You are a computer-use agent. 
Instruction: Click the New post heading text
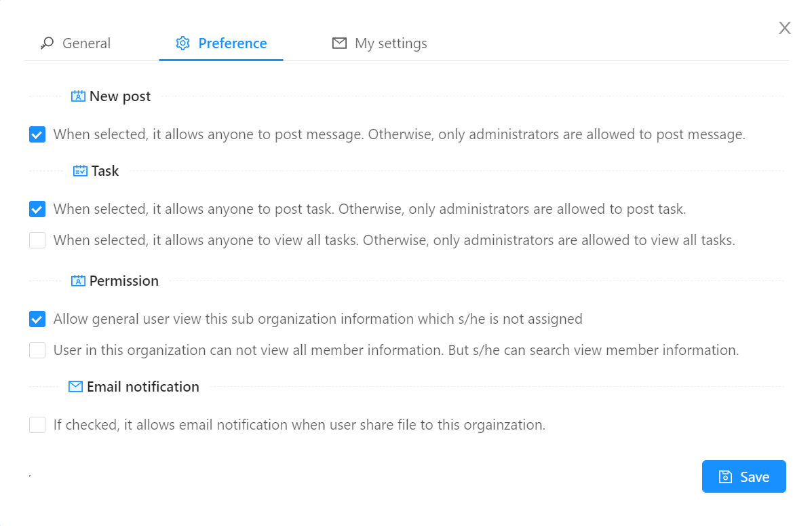click(120, 96)
